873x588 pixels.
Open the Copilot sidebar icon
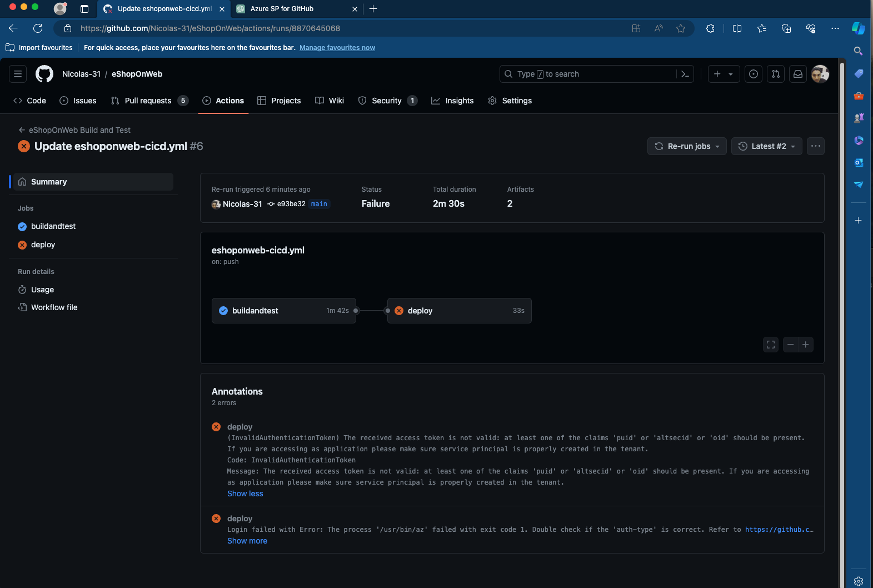coord(859,28)
